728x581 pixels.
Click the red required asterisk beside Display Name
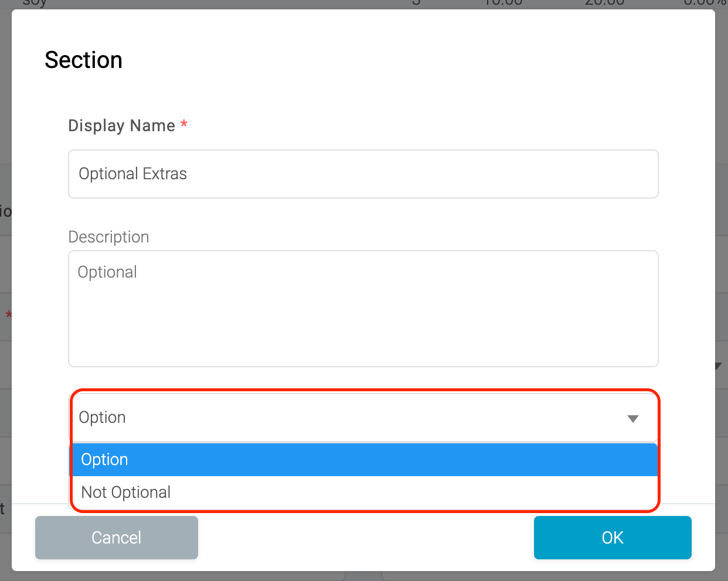point(184,124)
